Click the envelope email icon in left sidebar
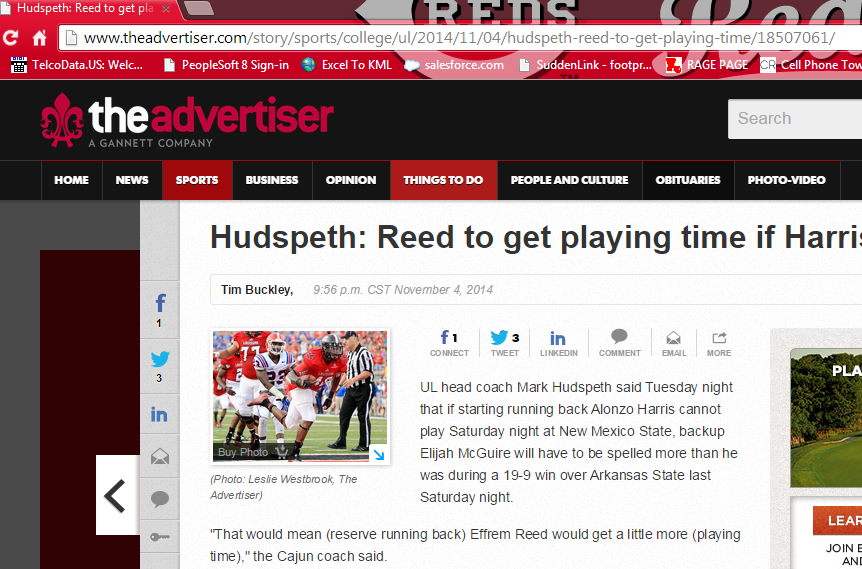 [159, 457]
